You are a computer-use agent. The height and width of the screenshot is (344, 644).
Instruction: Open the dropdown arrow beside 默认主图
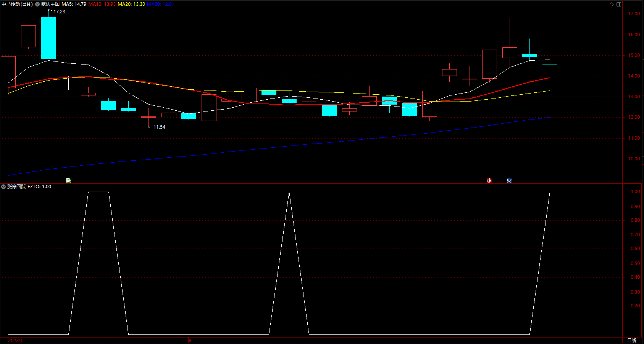[37, 4]
